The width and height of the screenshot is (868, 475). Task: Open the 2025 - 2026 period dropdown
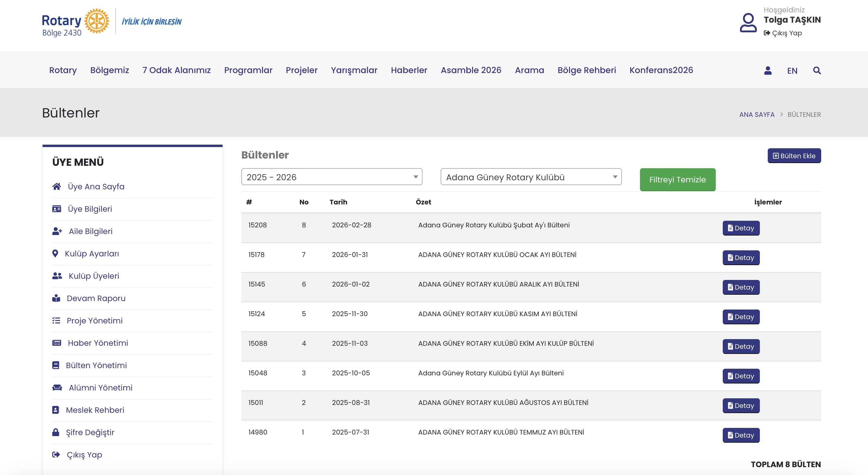point(332,177)
